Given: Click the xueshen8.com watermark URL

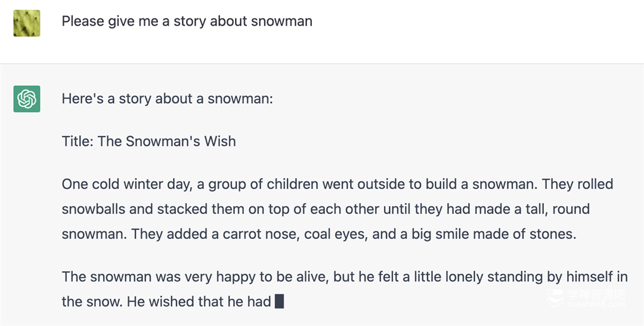Looking at the screenshot, I should 595,305.
